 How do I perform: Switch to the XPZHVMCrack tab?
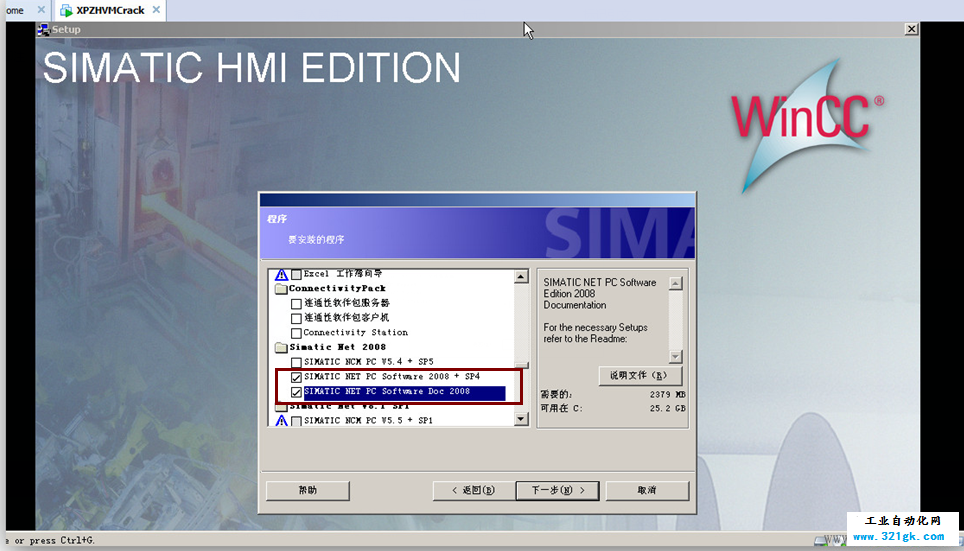click(x=110, y=10)
